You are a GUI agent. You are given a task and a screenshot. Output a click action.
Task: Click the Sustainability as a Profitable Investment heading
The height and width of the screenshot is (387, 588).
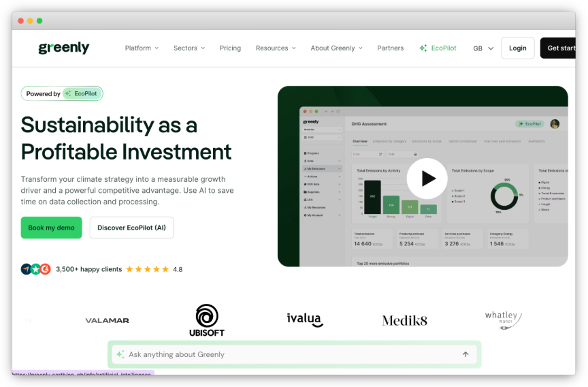click(x=126, y=138)
